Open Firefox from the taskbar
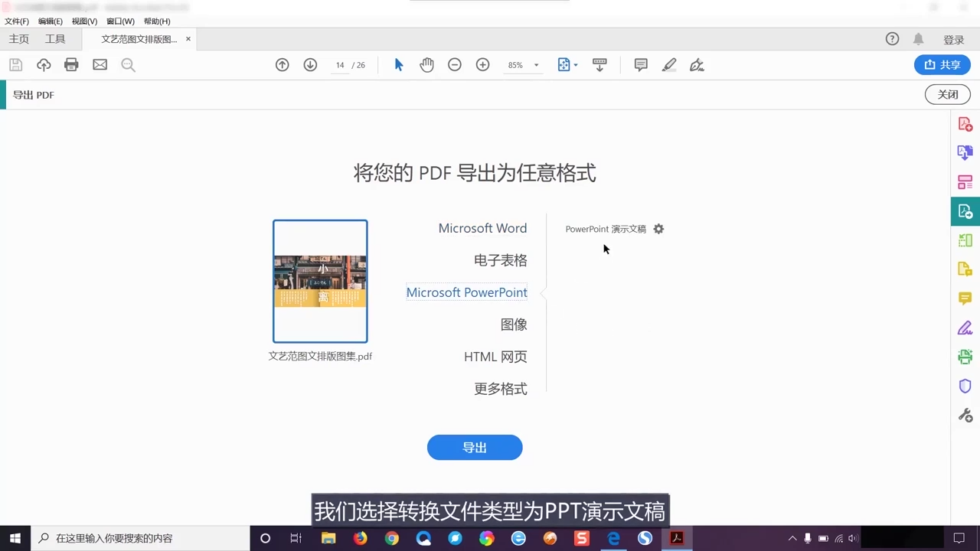The image size is (980, 551). (360, 538)
